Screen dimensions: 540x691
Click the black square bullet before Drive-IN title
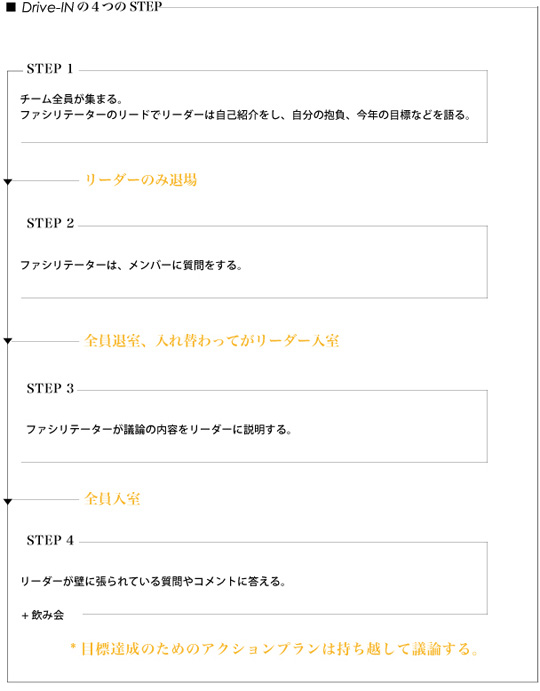click(11, 7)
